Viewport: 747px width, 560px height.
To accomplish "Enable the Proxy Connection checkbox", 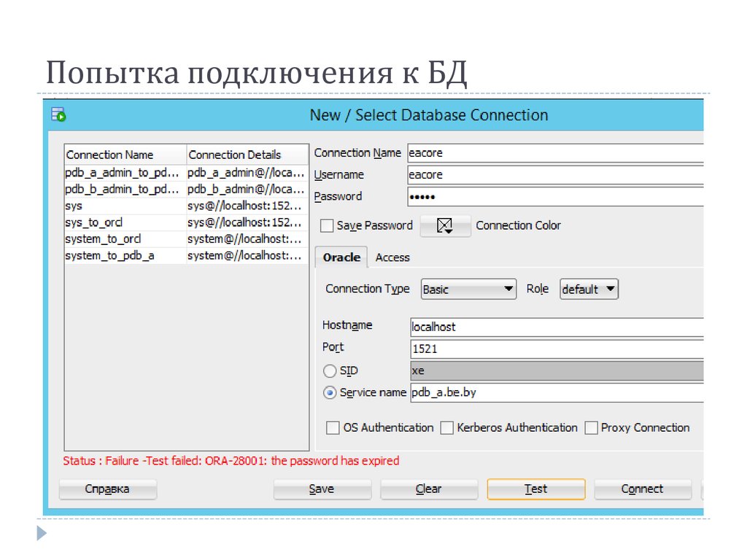I will (x=591, y=427).
